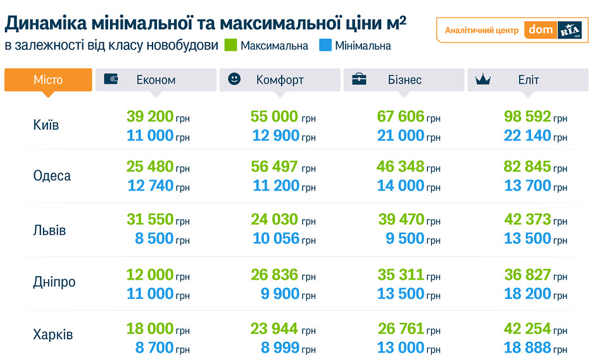Image resolution: width=595 pixels, height=364 pixels.
Task: Click the briefcase icon beside Бізнес
Action: pyautogui.click(x=359, y=80)
